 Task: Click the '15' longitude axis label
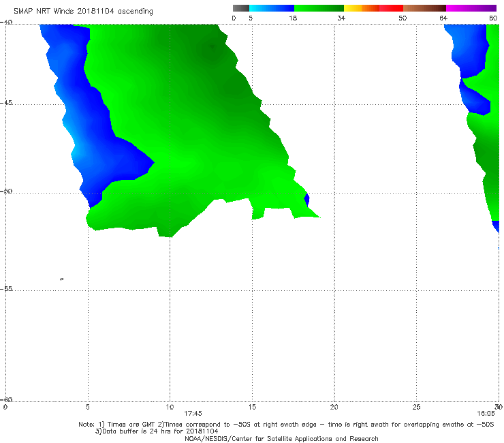tap(252, 408)
